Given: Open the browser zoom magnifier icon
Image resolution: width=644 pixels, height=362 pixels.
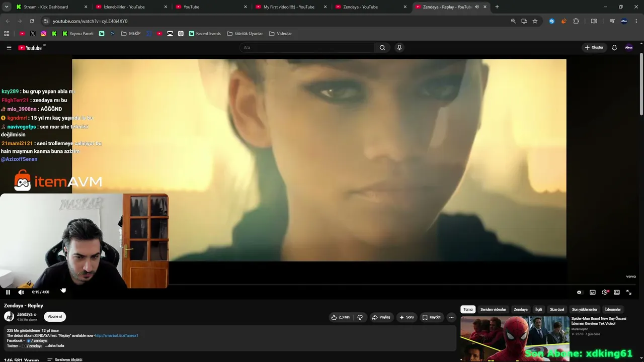Looking at the screenshot, I should tap(513, 21).
